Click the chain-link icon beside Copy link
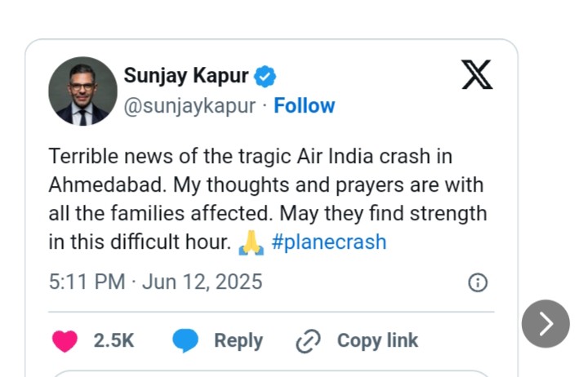Viewport: 588px width, 377px height. (x=308, y=341)
